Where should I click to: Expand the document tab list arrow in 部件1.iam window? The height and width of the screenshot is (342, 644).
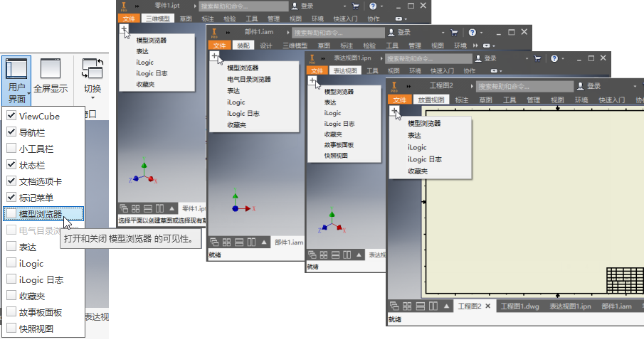click(x=264, y=242)
